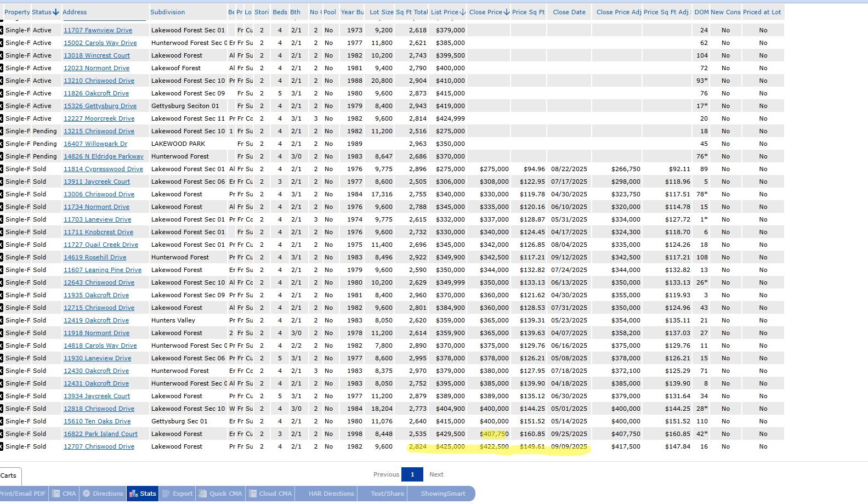Switch to the Carts tab

pos(9,475)
